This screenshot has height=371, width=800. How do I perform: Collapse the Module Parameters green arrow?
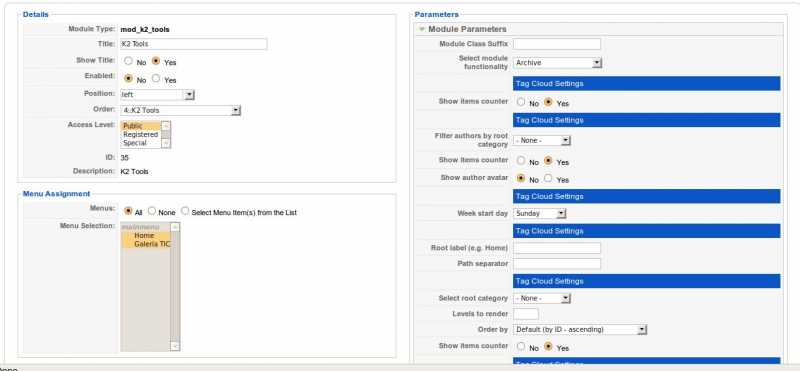pos(421,29)
